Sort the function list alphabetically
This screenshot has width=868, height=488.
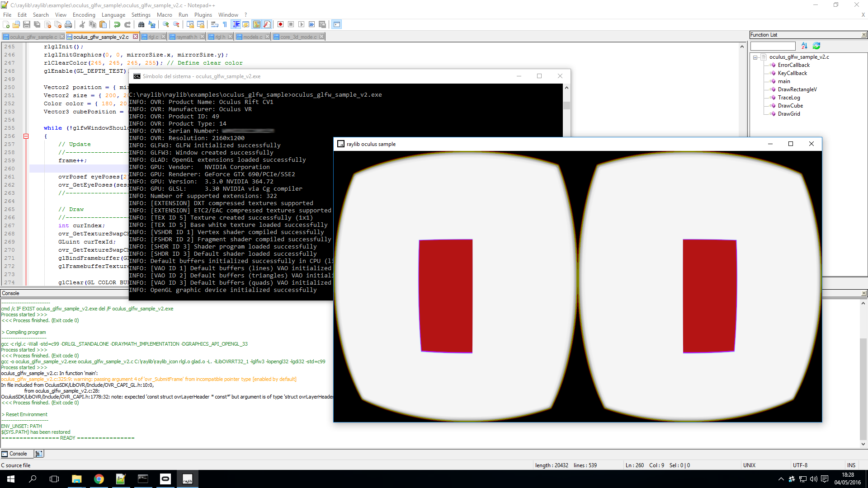pos(804,46)
